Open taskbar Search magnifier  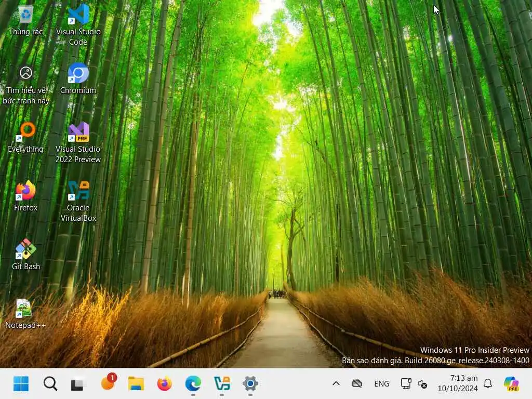point(50,384)
